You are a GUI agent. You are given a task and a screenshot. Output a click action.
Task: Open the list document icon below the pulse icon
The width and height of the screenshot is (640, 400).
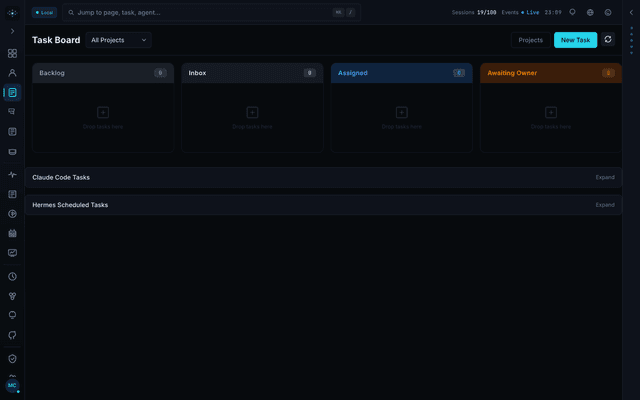[x=12, y=194]
